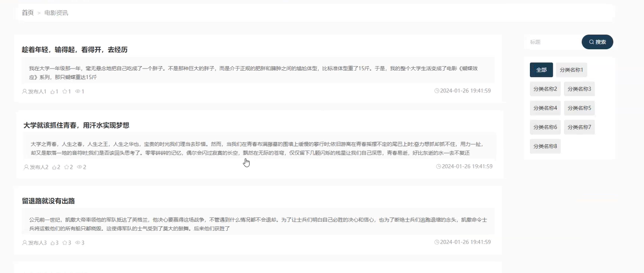The height and width of the screenshot is (273, 644).
Task: Filter by 分类名称4
Action: pos(545,108)
